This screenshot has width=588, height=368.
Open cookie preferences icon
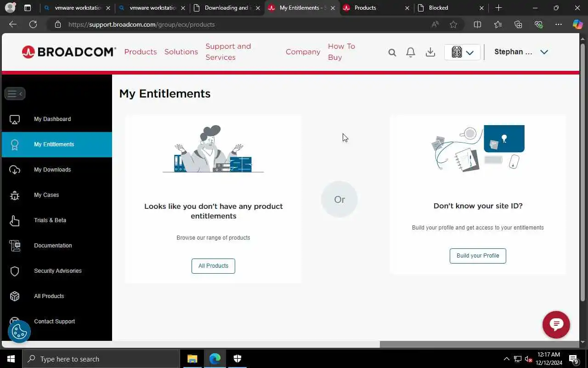[x=19, y=331]
